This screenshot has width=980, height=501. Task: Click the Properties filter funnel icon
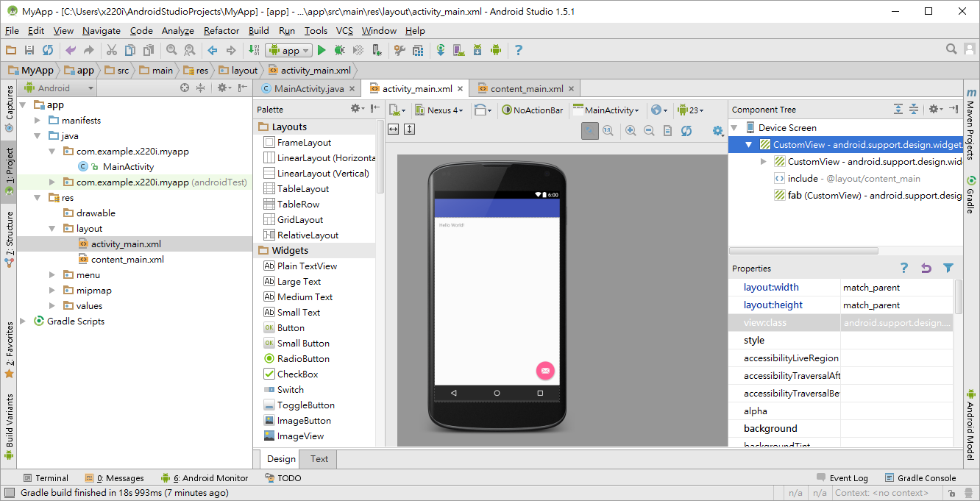[948, 269]
